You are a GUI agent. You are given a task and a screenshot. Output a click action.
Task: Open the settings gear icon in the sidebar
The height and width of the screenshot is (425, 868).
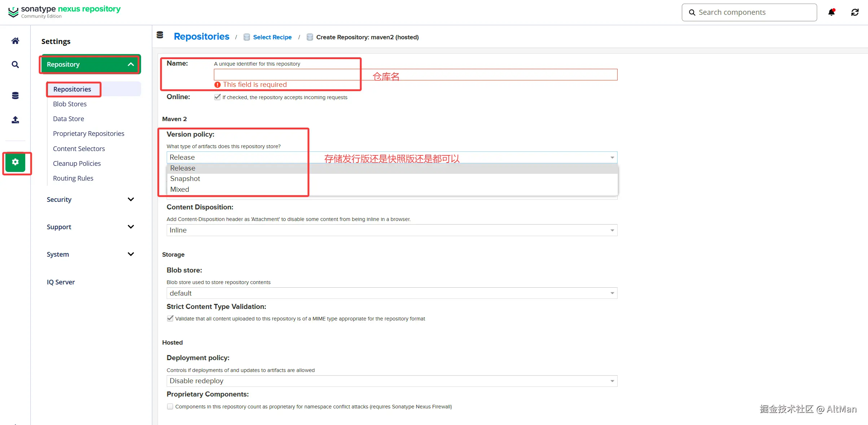click(16, 162)
